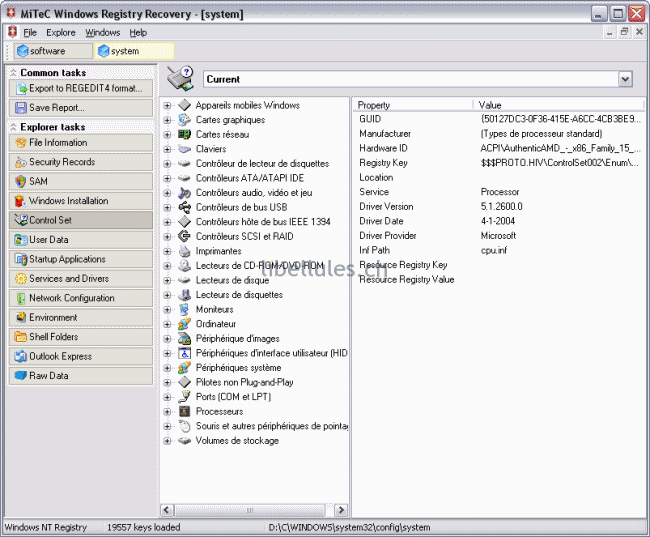650x537 pixels.
Task: Open User Data task
Action: (81, 240)
